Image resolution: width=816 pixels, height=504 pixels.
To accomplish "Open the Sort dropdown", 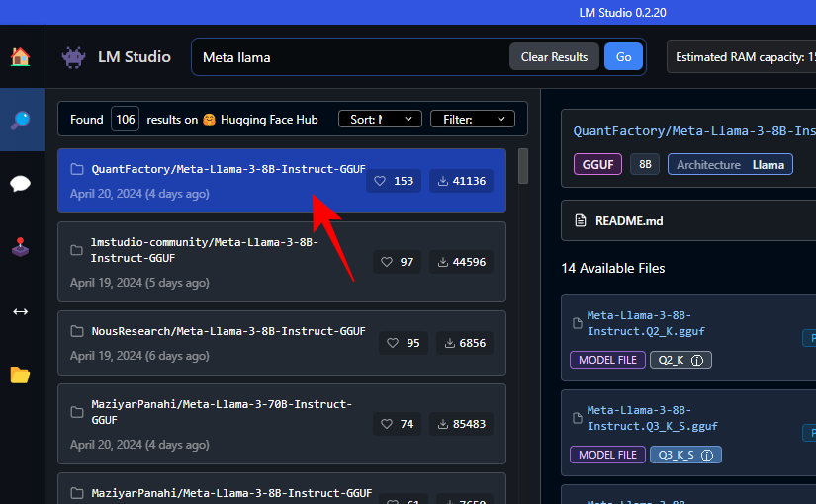I will (380, 120).
